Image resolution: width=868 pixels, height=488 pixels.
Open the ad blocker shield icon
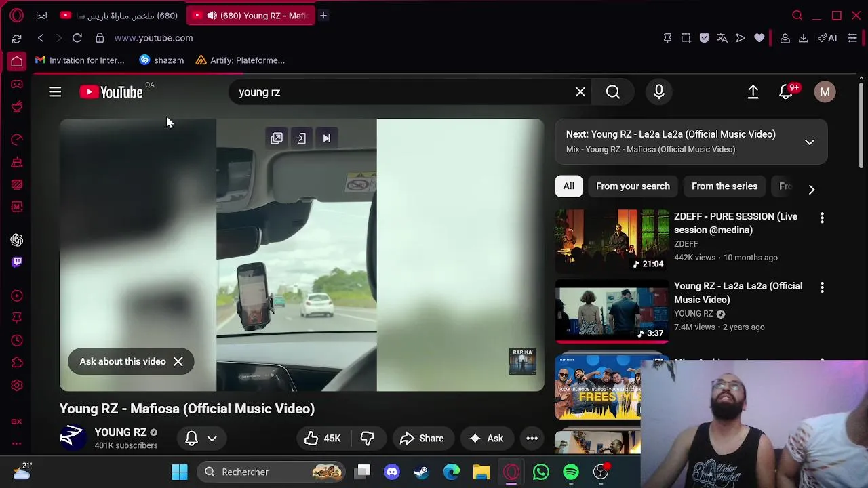tap(704, 38)
